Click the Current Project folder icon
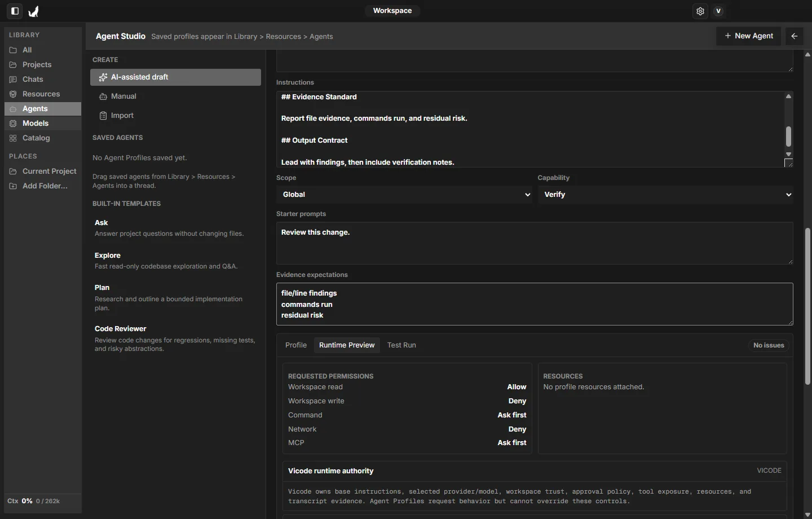The height and width of the screenshot is (519, 812). (13, 171)
